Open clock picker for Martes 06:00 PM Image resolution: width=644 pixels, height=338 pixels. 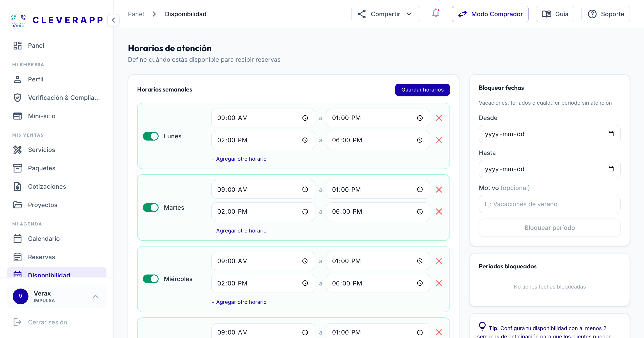click(x=420, y=212)
